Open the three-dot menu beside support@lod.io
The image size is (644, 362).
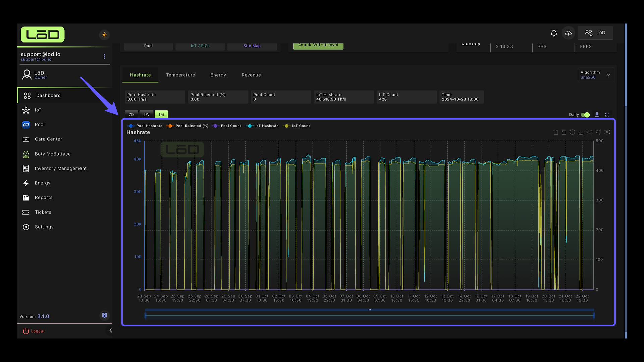click(104, 56)
